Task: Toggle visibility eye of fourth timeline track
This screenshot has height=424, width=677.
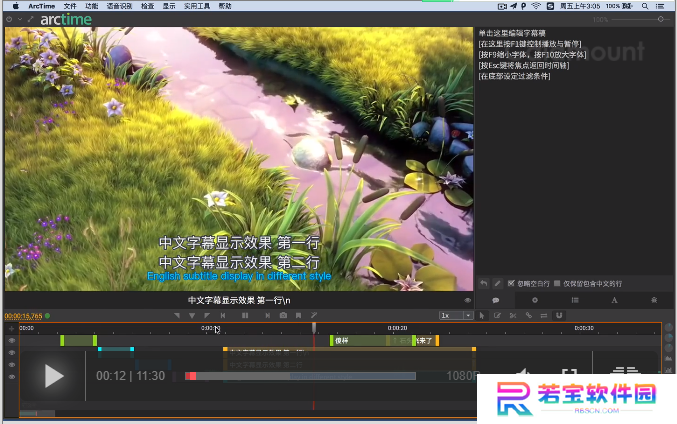Action: (12, 377)
